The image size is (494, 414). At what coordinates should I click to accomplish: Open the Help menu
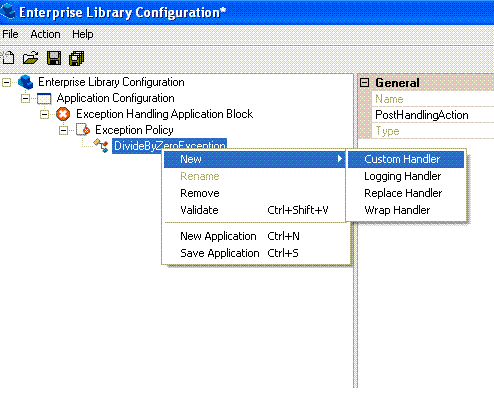tap(83, 34)
